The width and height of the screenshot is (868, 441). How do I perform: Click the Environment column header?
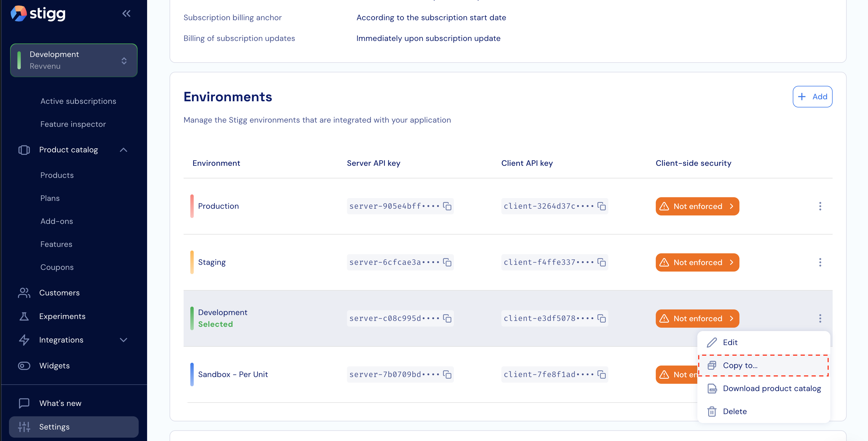pyautogui.click(x=216, y=163)
